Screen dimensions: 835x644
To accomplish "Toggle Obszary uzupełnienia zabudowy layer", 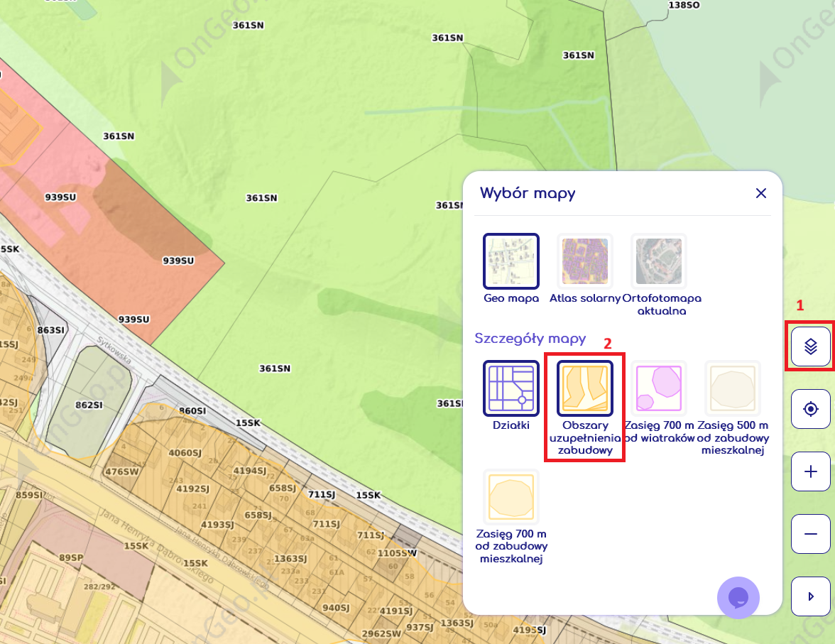I will (584, 388).
